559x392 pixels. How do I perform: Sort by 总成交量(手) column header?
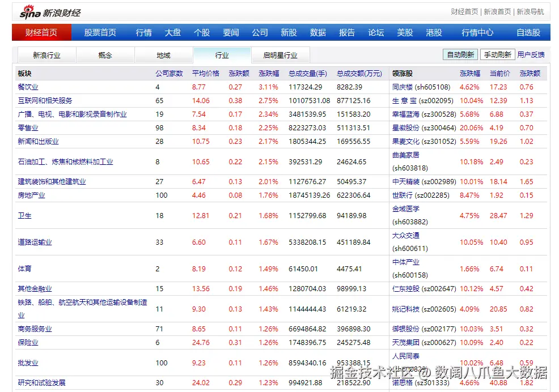308,74
